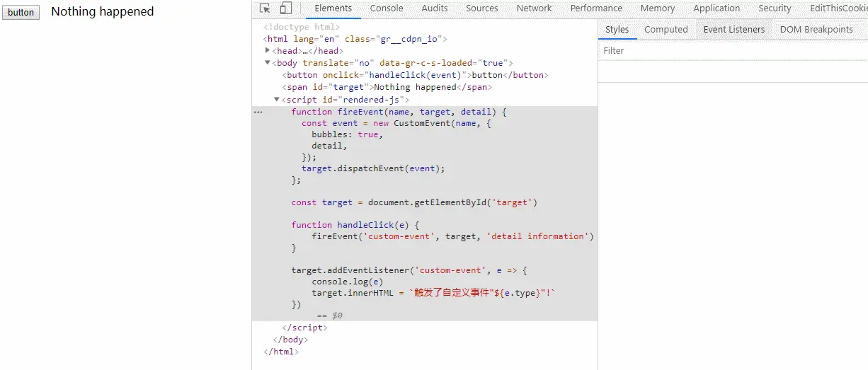Click the page's "button" button
This screenshot has width=868, height=370.
click(x=21, y=12)
